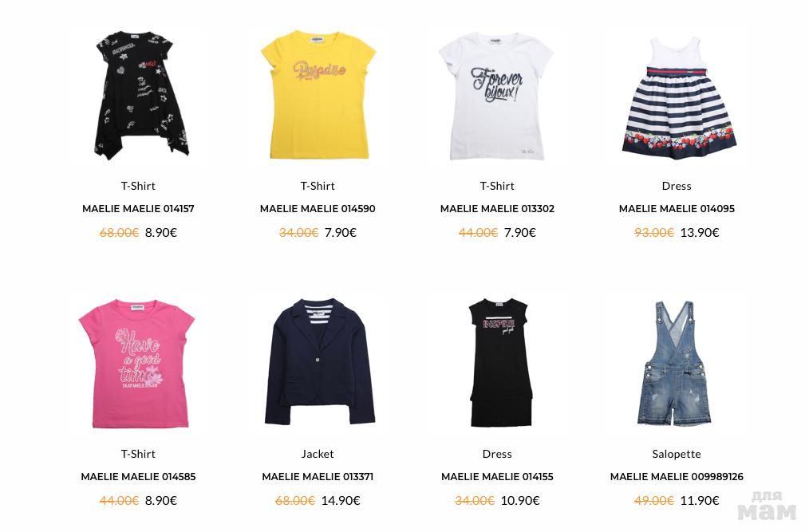Click the MAELIE MAELIE 014585 product name

click(x=138, y=477)
